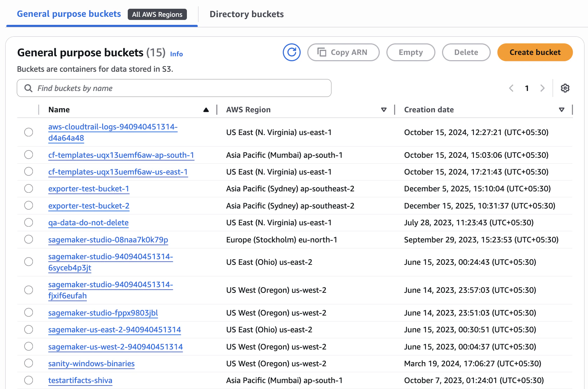Image resolution: width=588 pixels, height=389 pixels.
Task: Open sagemaker-studio-08naa7k0k79p bucket
Action: tap(108, 240)
